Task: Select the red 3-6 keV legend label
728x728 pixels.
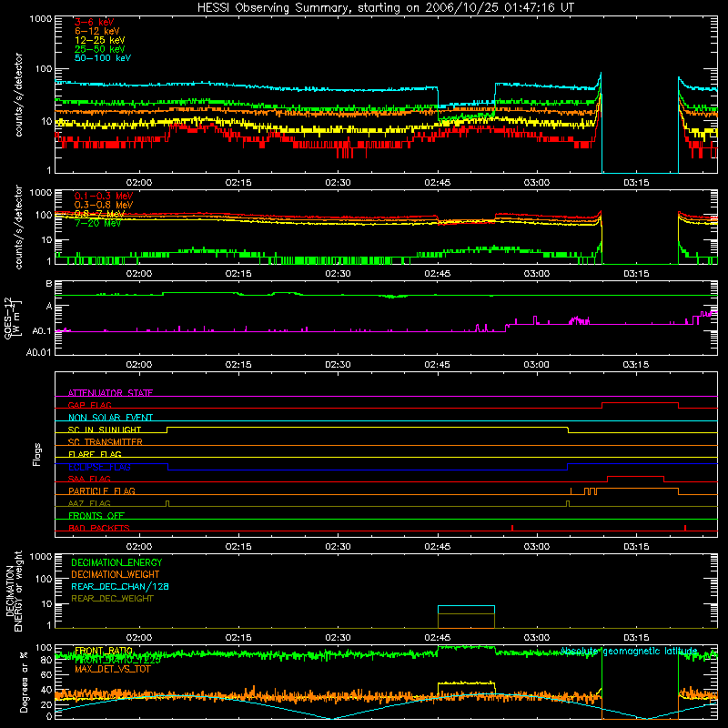Action: [x=95, y=22]
